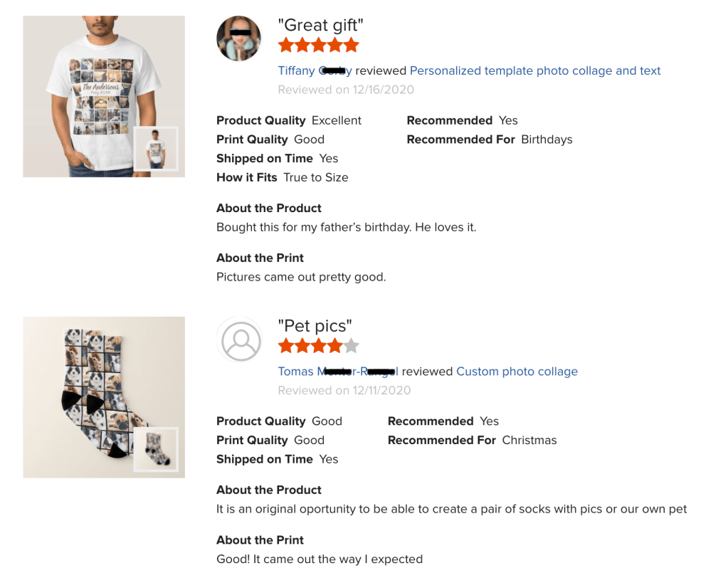Click the "Great gift" review title
The image size is (728, 578).
coord(320,26)
